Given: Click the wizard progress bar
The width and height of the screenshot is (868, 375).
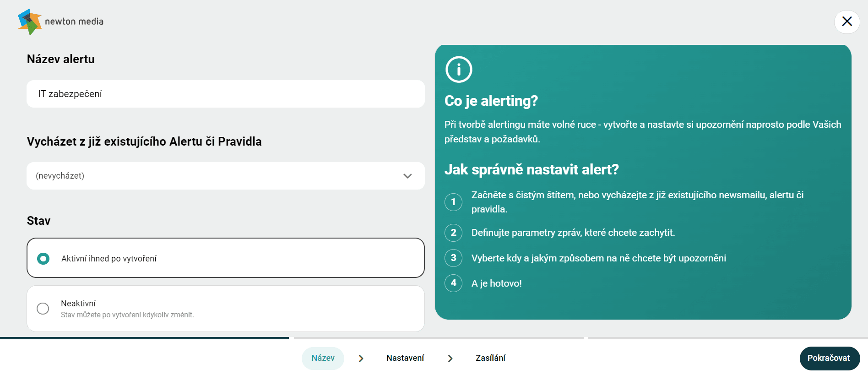Looking at the screenshot, I should click(x=434, y=338).
